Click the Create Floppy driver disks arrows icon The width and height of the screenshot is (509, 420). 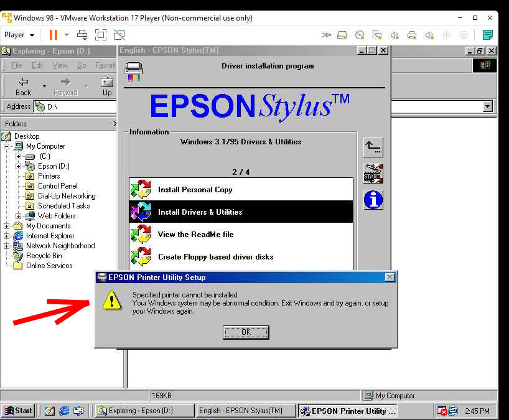[141, 256]
